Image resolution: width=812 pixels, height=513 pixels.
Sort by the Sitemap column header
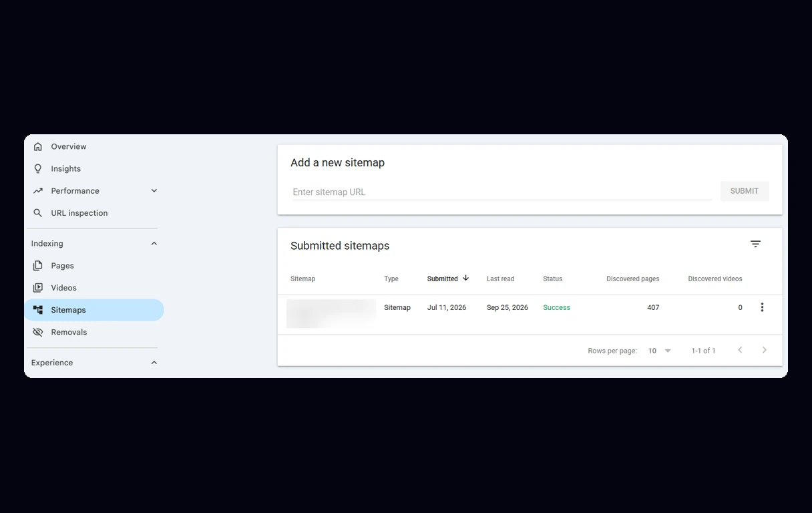(302, 279)
